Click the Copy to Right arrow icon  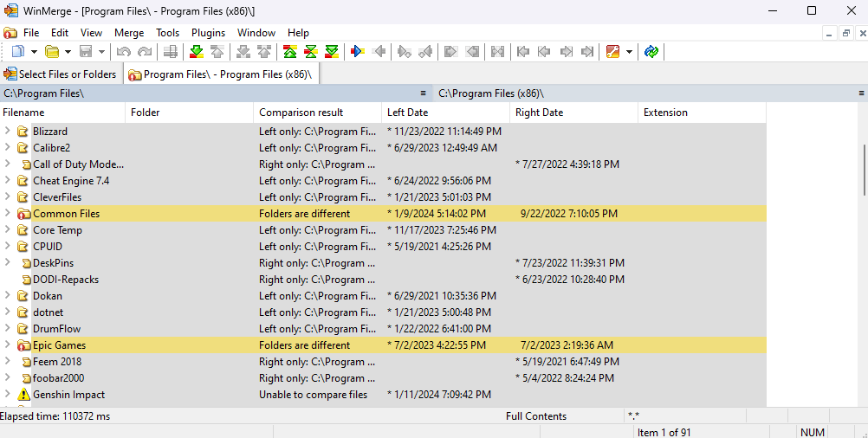357,52
